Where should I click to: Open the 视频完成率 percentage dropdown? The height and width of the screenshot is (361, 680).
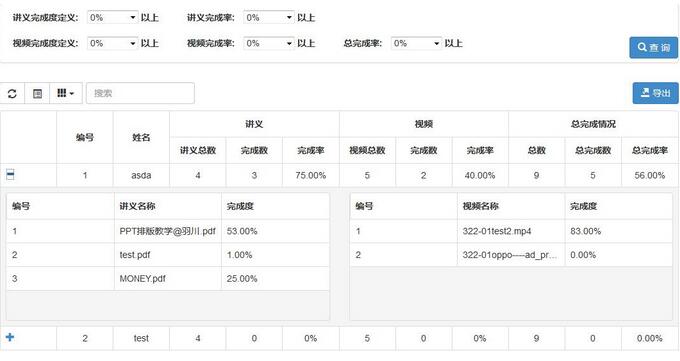269,43
